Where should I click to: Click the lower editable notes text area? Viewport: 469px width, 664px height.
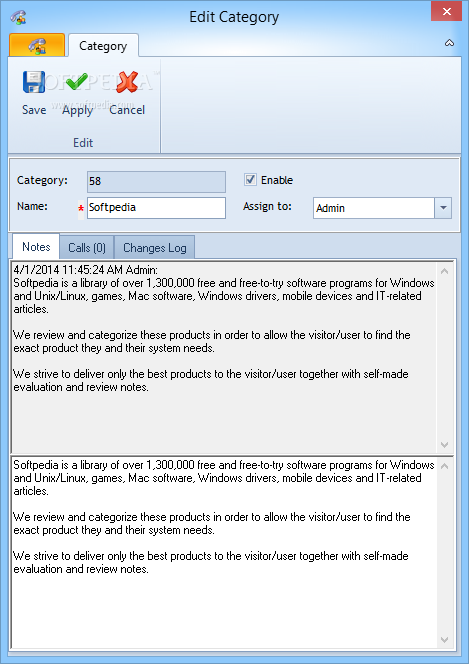pos(224,552)
